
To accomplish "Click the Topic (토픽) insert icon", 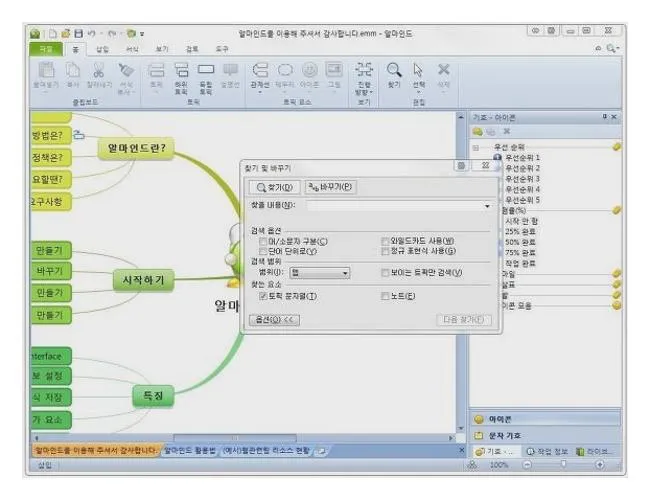I will pyautogui.click(x=156, y=70).
